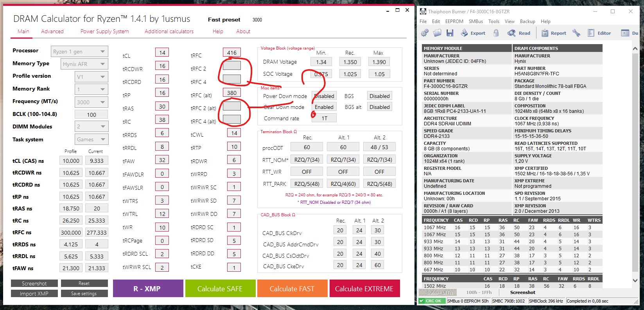Click the Reset button
The height and width of the screenshot is (310, 644).
(84, 283)
